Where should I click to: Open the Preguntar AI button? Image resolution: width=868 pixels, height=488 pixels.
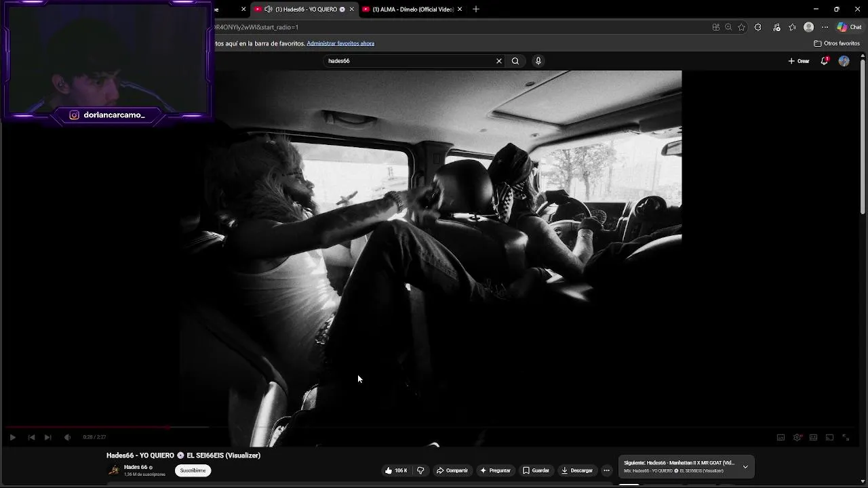click(x=495, y=470)
